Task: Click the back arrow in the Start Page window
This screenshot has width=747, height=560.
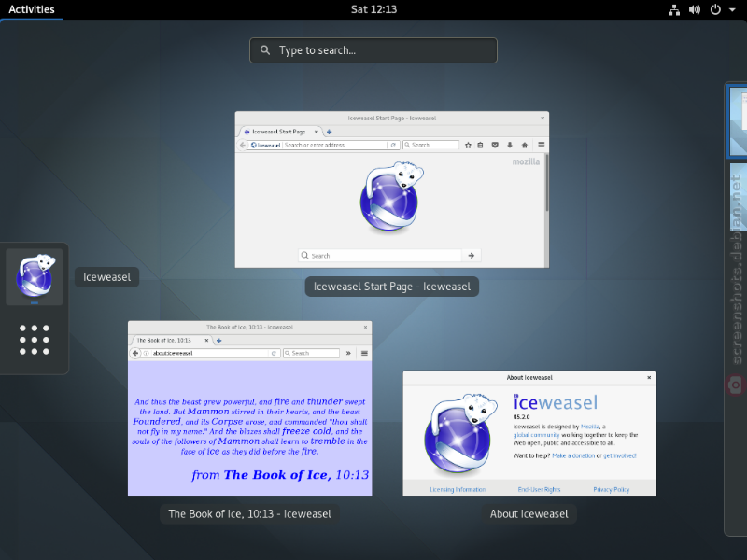Action: point(243,146)
